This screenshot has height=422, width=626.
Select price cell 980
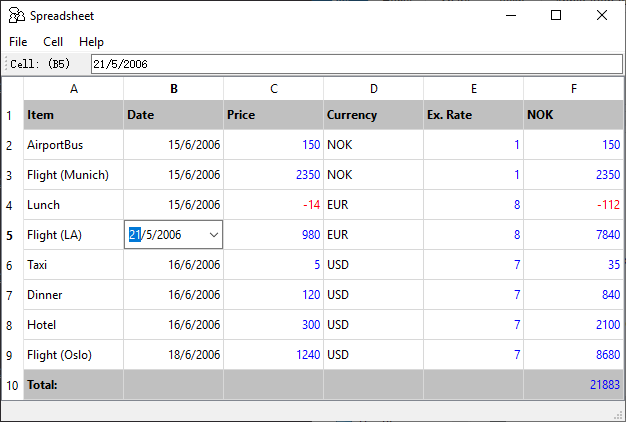coord(273,235)
